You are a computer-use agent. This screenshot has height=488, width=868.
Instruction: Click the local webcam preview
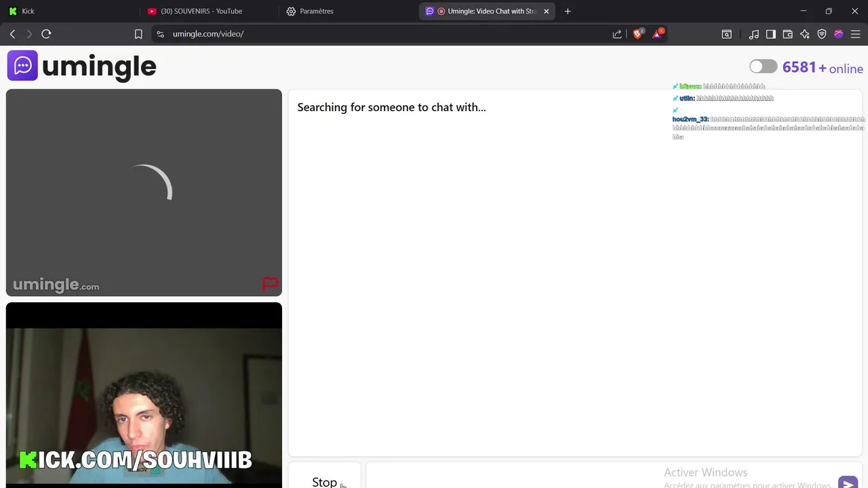(144, 395)
